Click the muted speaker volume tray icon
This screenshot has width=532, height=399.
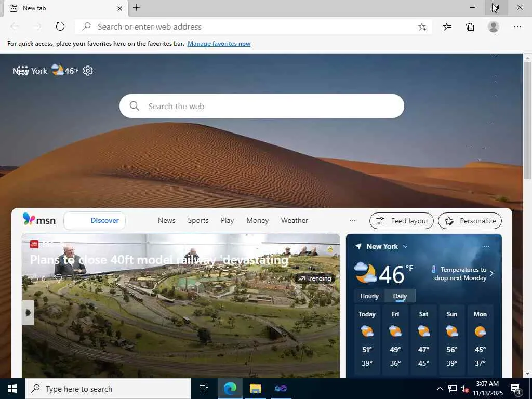464,389
